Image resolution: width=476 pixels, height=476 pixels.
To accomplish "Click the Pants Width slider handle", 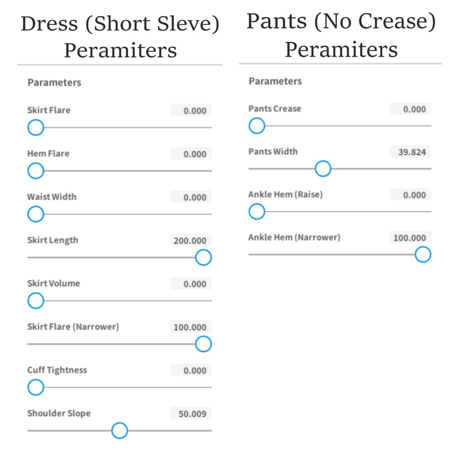I will (x=323, y=169).
